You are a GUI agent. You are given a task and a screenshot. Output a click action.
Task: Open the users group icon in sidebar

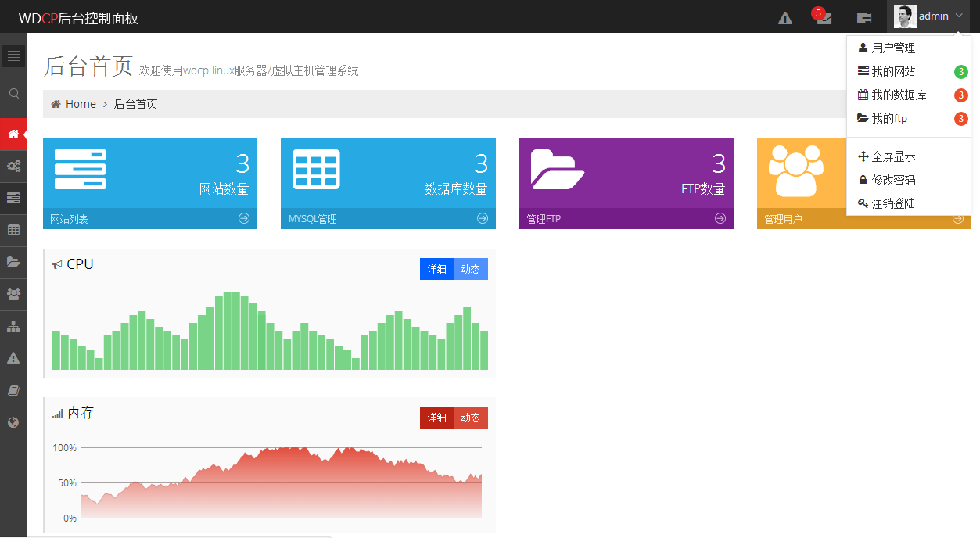[13, 294]
